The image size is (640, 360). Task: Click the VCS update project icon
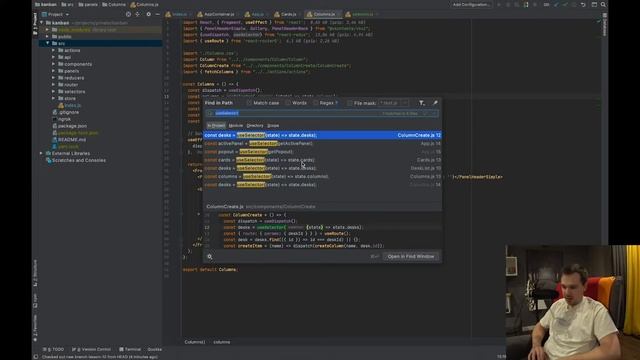click(x=556, y=4)
